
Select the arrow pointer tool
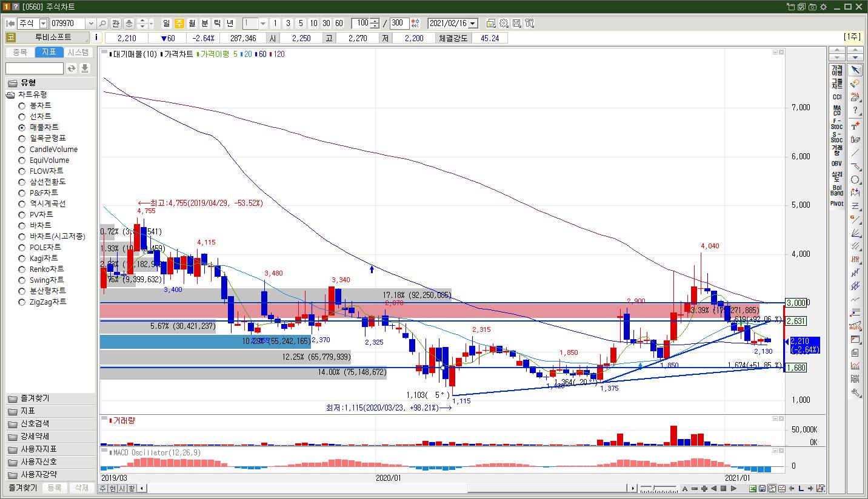(x=855, y=70)
